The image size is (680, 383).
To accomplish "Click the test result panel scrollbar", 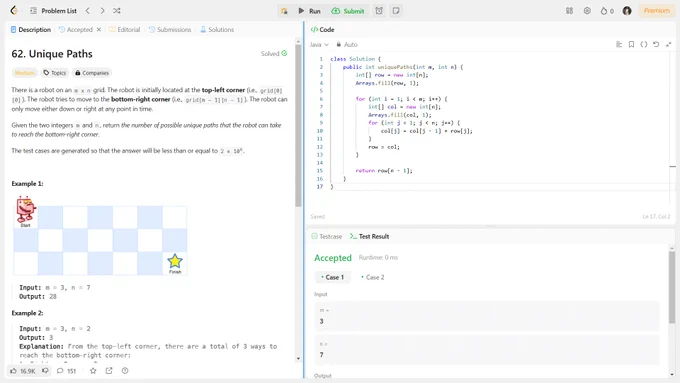I will click(672, 286).
